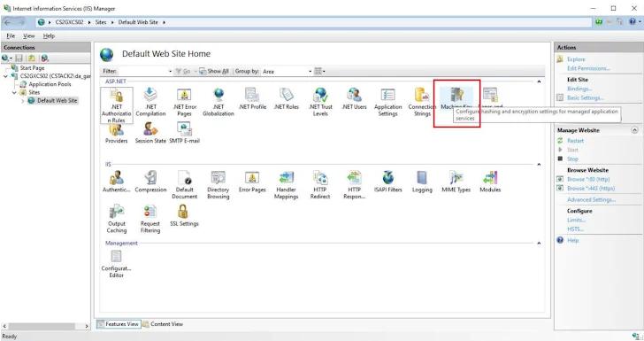Switch to Features View tab
Viewport: 644px width, 341px height.
click(x=119, y=324)
